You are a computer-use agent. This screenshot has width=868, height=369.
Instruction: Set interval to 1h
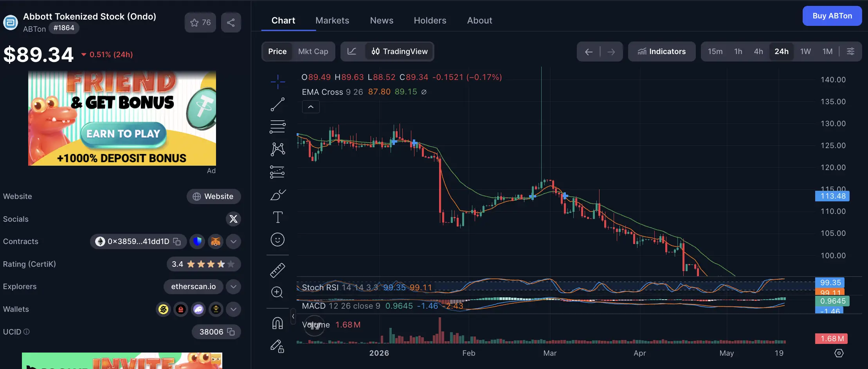tap(738, 51)
